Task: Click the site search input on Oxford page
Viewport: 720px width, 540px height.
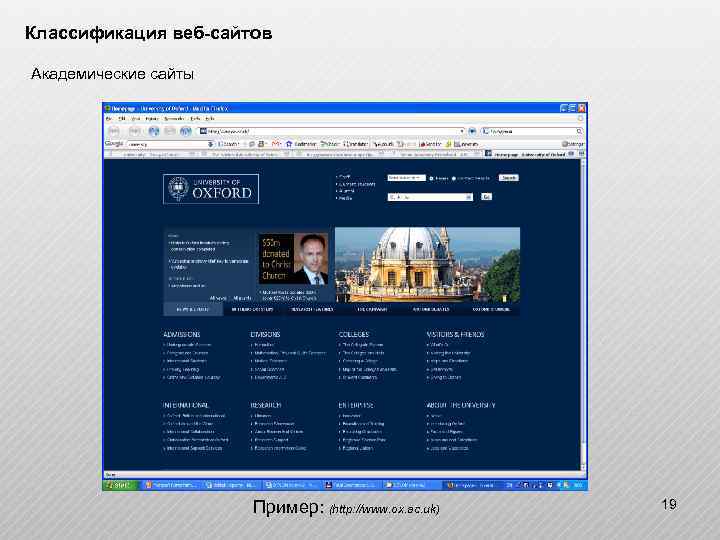Action: pos(406,178)
